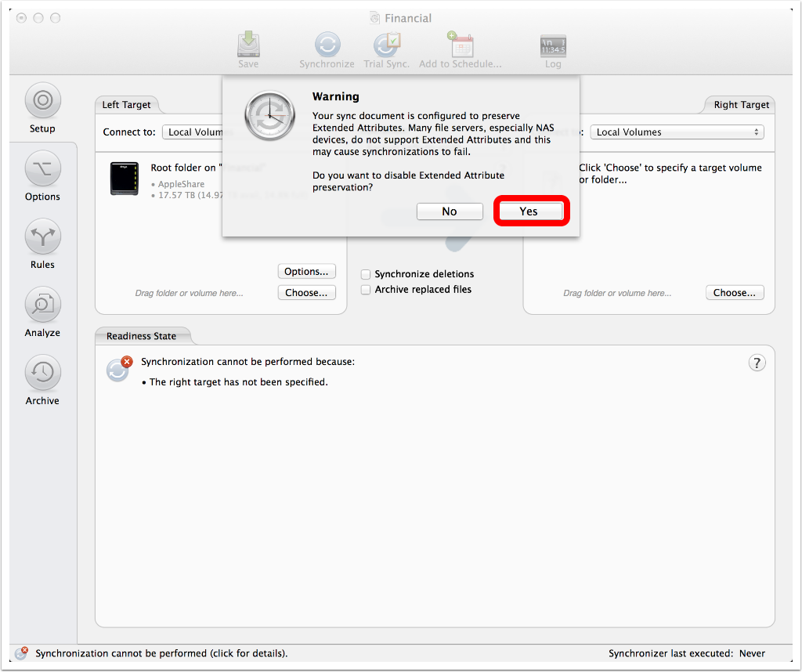The width and height of the screenshot is (802, 672).
Task: Click the Synchronize toolbar icon
Action: pos(327,46)
